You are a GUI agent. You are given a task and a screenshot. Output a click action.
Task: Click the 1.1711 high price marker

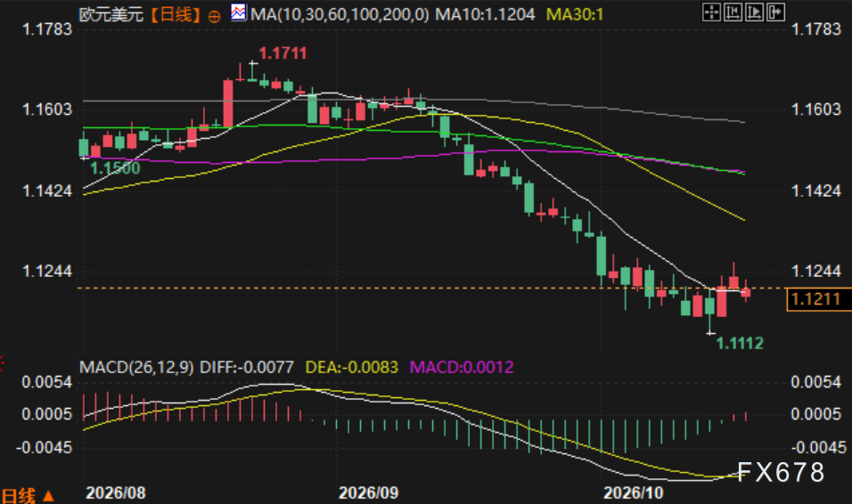(x=283, y=53)
